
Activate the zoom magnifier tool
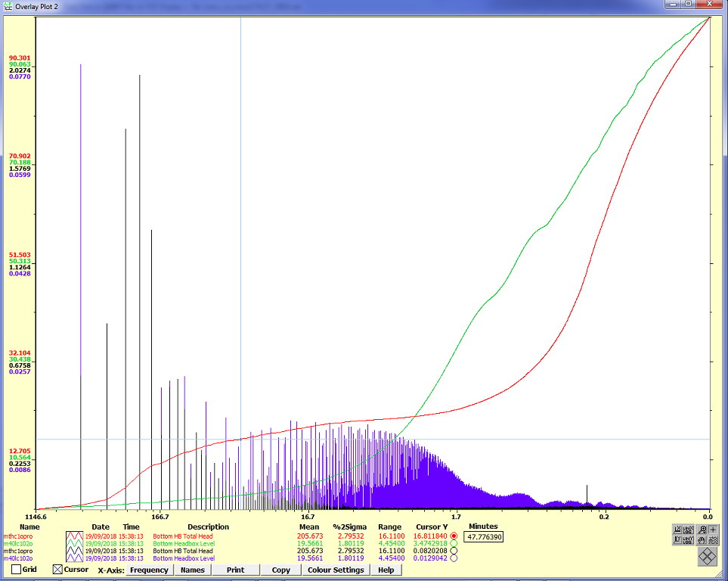coord(703,530)
